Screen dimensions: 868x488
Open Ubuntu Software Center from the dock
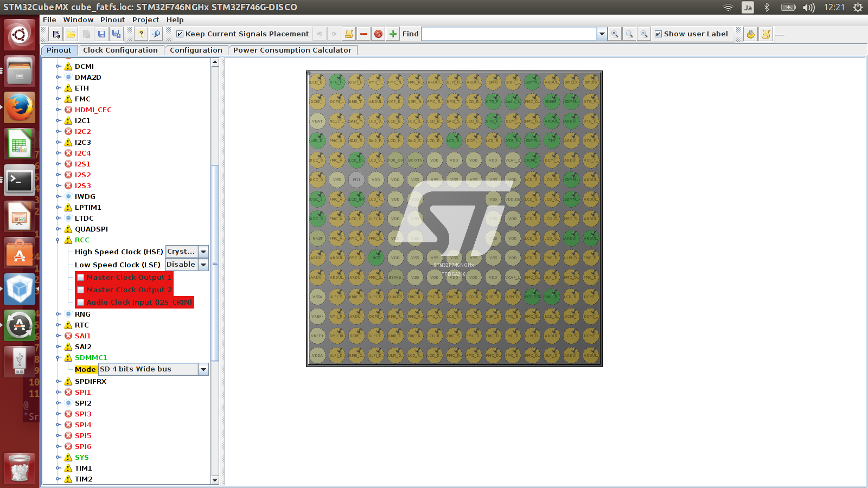click(20, 254)
